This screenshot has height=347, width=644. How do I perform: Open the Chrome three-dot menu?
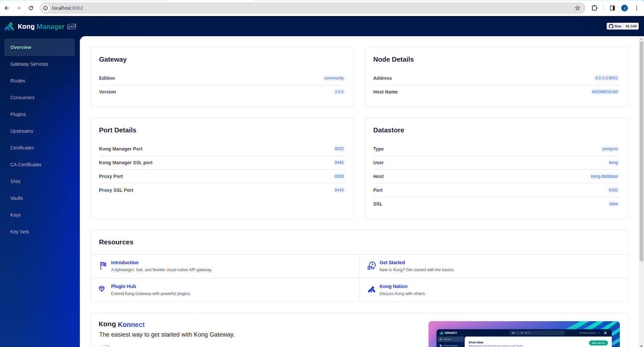coord(636,8)
